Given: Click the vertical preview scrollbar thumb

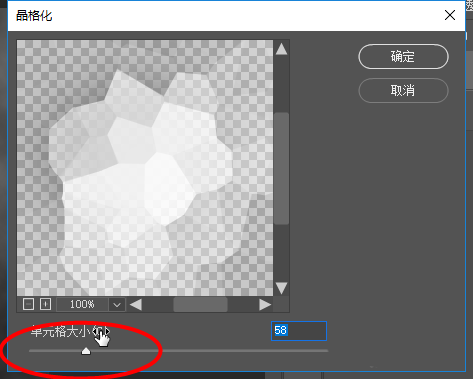Looking at the screenshot, I should coord(281,169).
